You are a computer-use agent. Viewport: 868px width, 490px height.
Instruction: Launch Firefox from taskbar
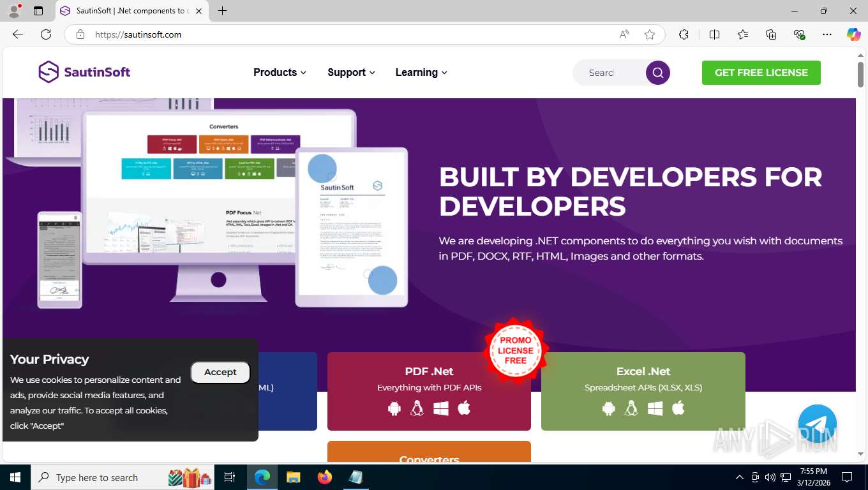pos(325,477)
